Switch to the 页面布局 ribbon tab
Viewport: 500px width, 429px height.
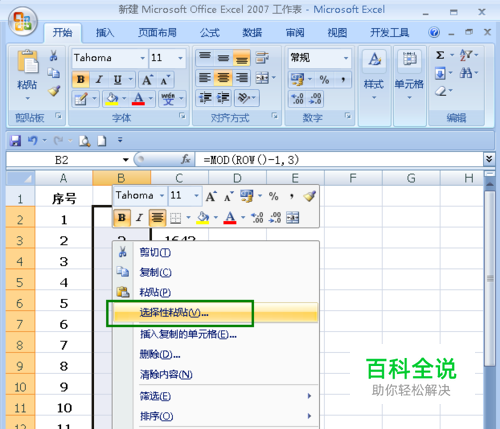coord(157,33)
